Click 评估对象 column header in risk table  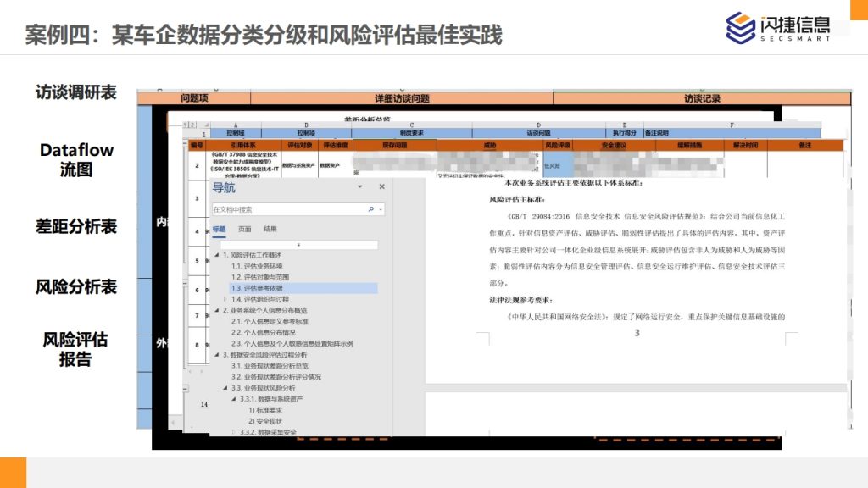click(x=299, y=145)
